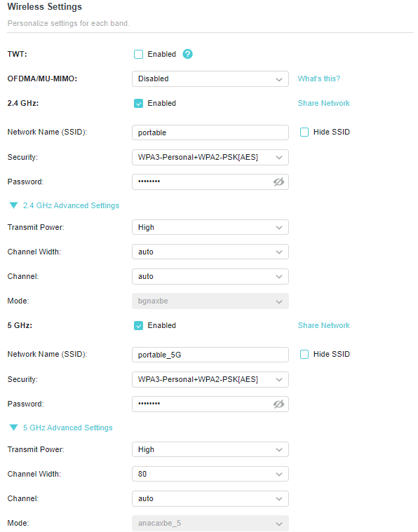Focus the SSID field containing portable
Viewport: 418px width, 532px height.
click(210, 132)
